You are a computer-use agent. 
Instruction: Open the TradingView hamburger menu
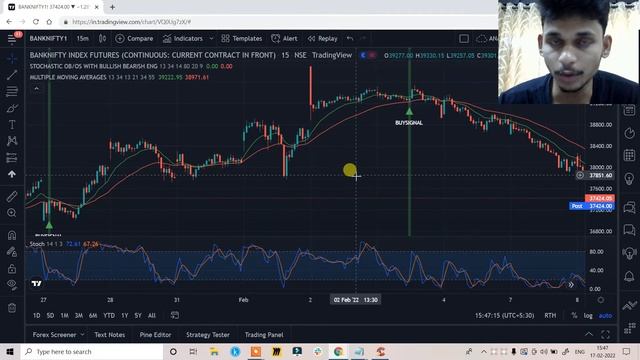pos(12,39)
